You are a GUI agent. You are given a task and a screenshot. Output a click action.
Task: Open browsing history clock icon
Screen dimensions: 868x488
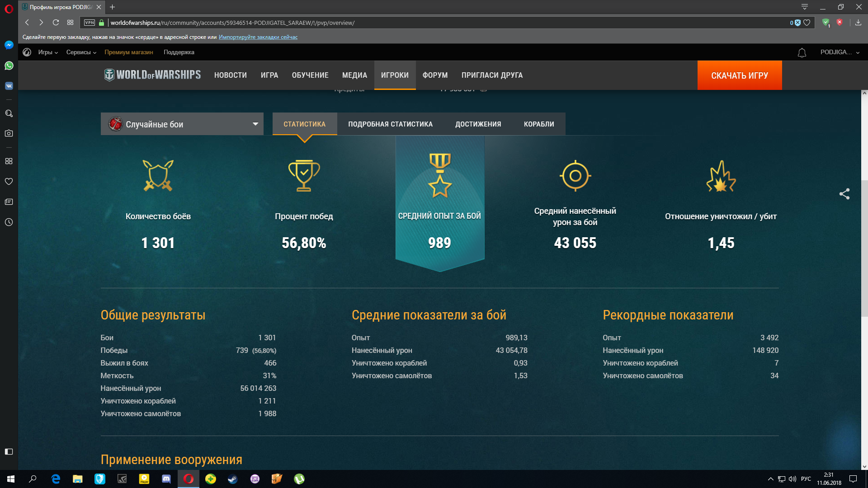(9, 222)
